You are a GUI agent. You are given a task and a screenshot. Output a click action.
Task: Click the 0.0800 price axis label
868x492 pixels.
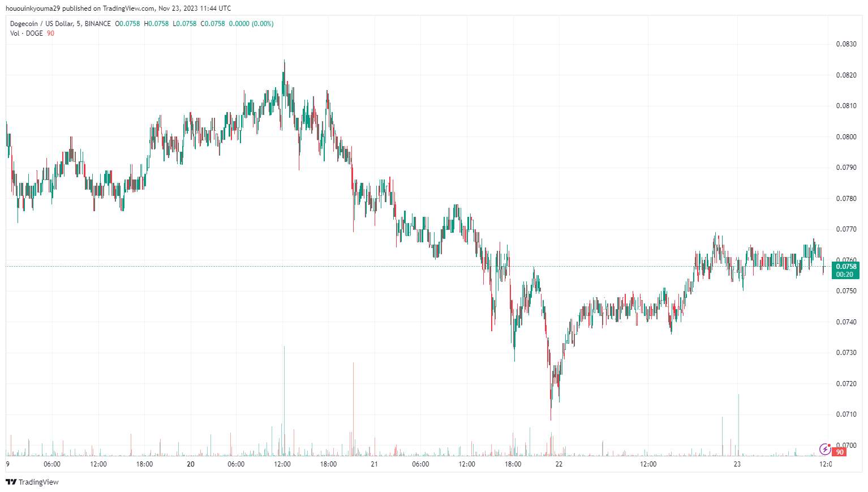846,137
